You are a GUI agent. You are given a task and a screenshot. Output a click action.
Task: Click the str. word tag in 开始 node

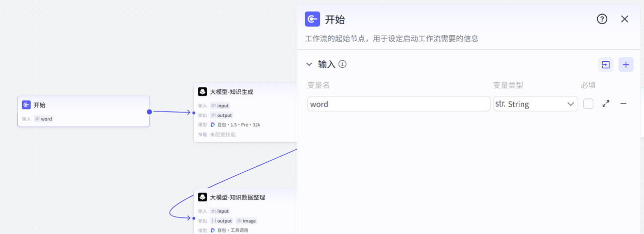43,119
